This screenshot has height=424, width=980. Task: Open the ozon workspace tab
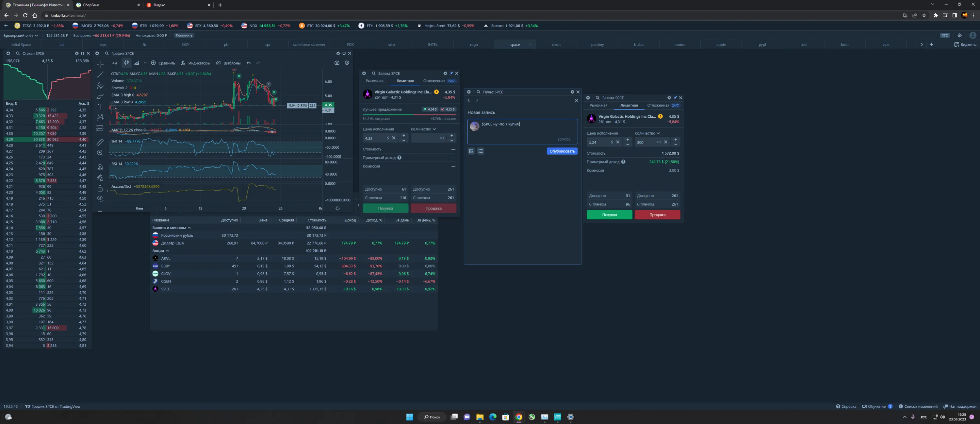[556, 44]
